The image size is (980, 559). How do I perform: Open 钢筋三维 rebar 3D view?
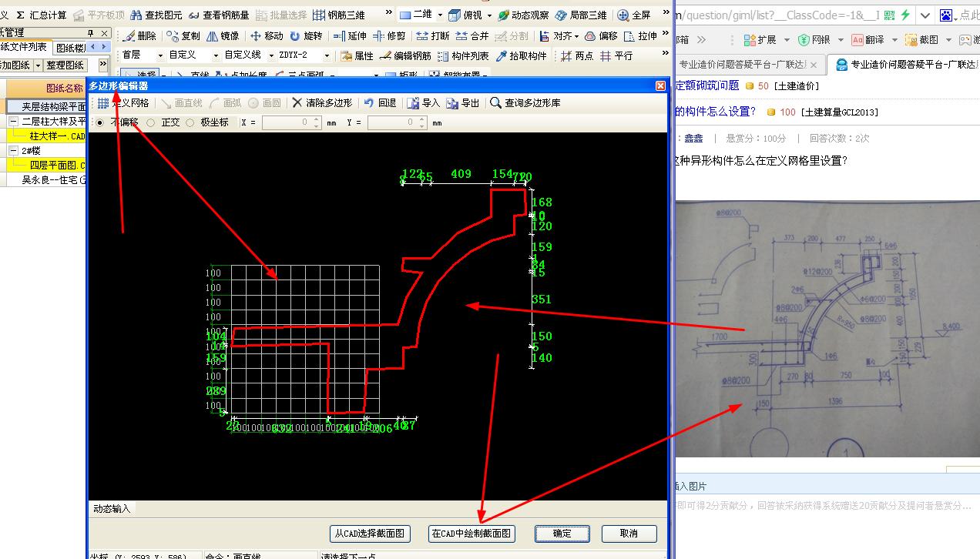(339, 15)
